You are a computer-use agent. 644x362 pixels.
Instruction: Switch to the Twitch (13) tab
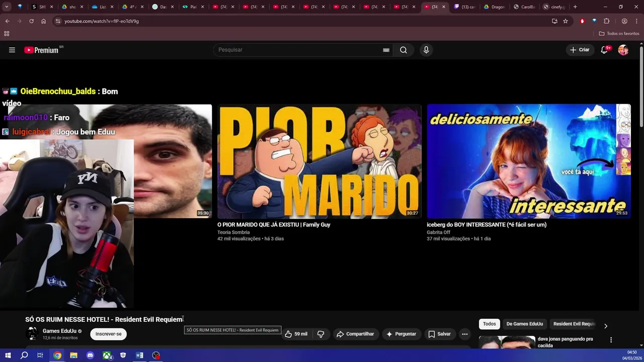point(464,7)
